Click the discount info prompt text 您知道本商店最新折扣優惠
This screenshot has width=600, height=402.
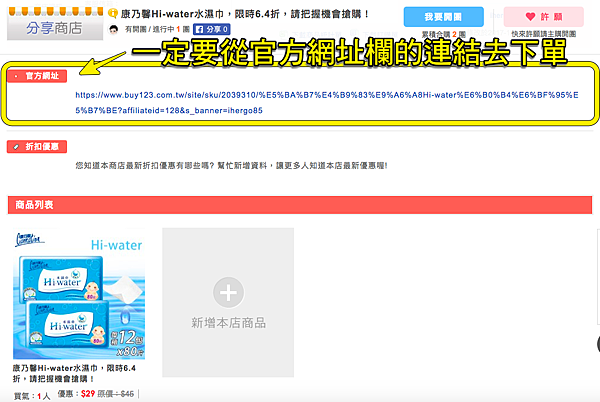click(231, 166)
